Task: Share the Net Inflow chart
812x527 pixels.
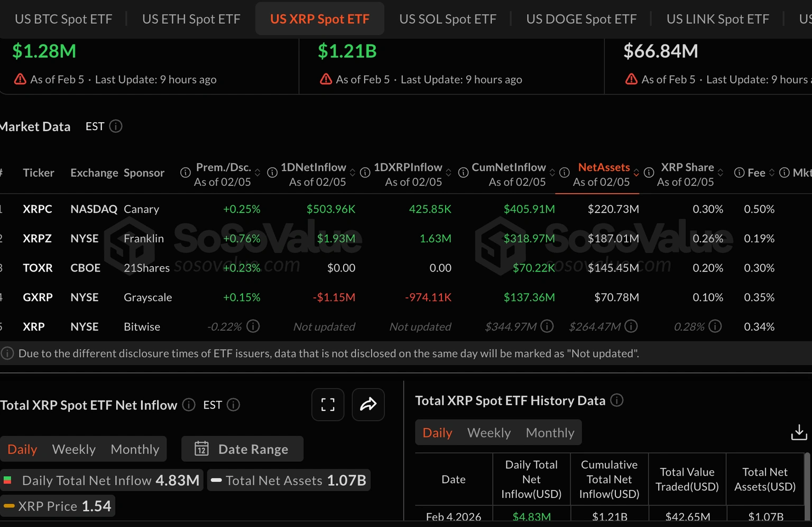Action: coord(368,405)
